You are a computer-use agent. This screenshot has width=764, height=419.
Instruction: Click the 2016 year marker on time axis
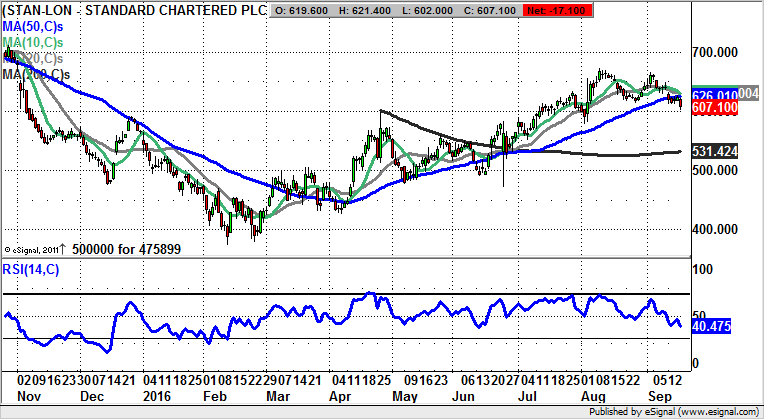pos(160,396)
